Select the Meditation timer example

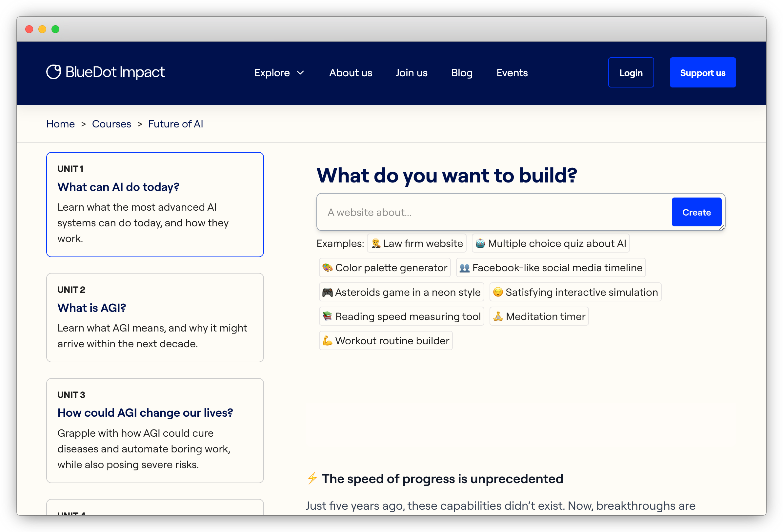pos(538,316)
